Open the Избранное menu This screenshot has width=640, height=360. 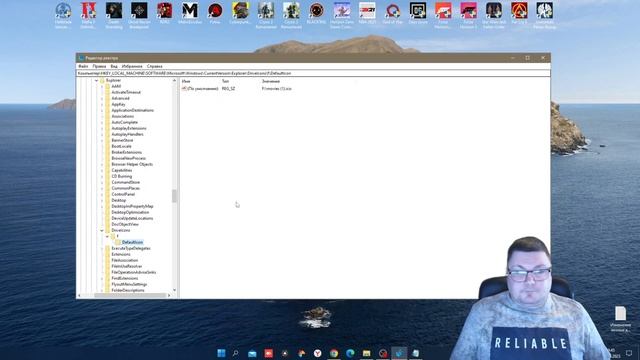[132, 66]
